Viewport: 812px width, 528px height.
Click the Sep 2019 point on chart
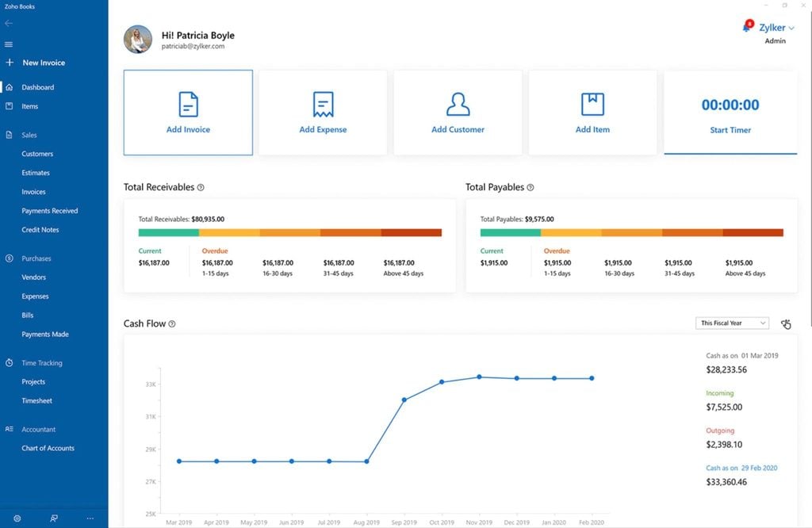tap(404, 400)
